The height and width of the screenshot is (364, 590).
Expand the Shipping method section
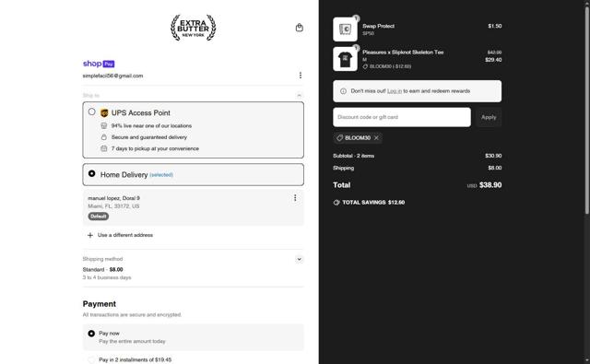(299, 259)
